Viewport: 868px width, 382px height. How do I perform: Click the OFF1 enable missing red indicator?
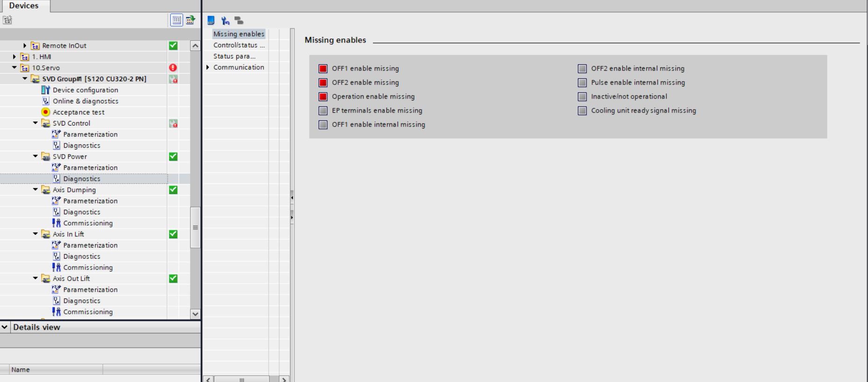coord(323,69)
